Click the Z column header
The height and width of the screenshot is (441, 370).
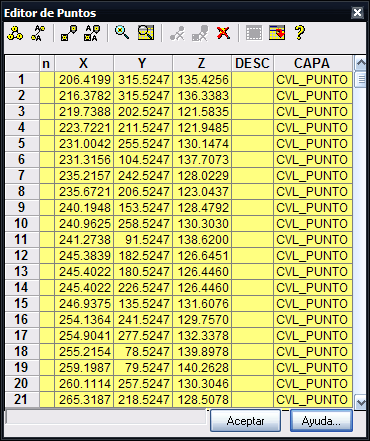click(x=202, y=63)
